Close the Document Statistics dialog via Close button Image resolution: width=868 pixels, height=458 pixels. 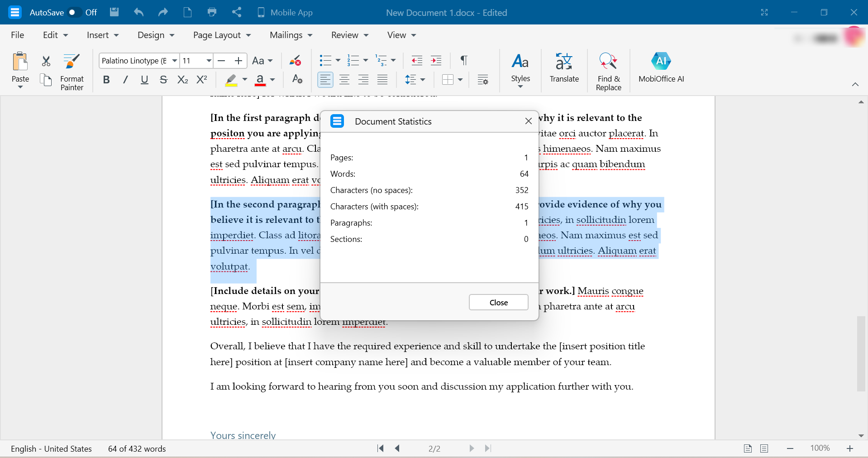coord(498,302)
